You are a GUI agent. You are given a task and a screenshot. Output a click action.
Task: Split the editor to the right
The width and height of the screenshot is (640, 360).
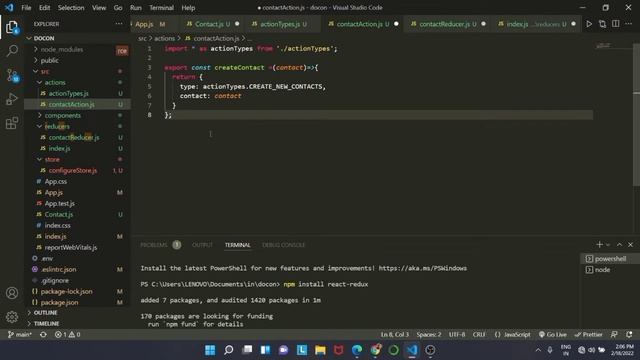[616, 24]
